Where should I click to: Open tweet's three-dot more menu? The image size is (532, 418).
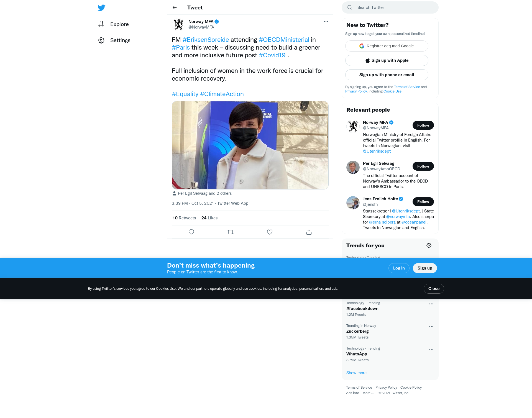coord(326,22)
